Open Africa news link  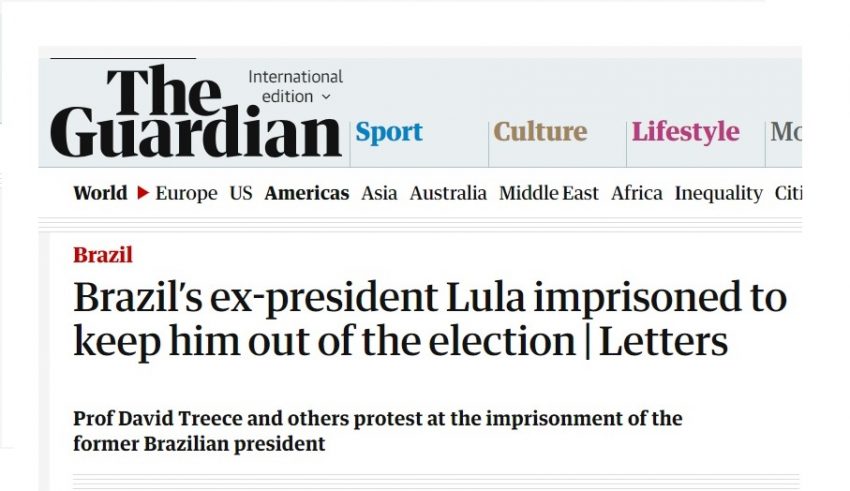(637, 193)
